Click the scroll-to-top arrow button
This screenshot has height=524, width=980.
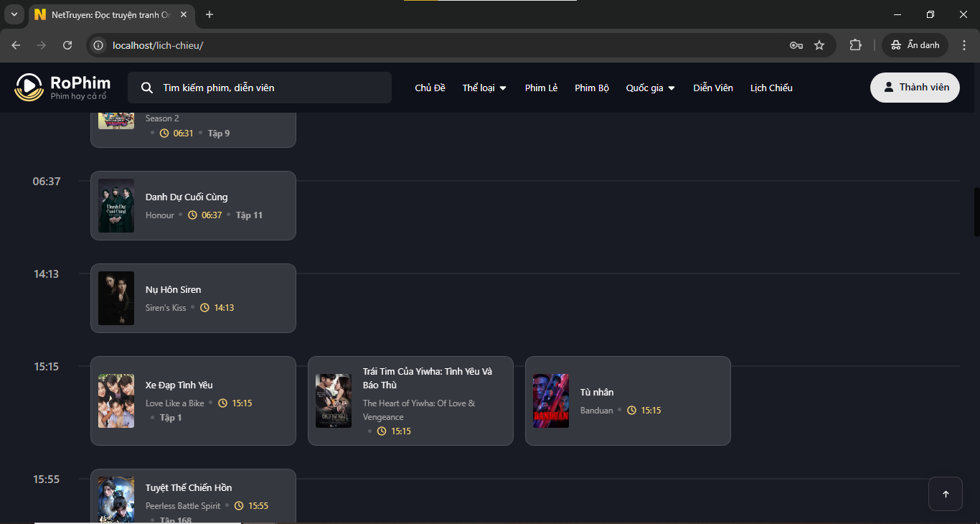point(945,494)
